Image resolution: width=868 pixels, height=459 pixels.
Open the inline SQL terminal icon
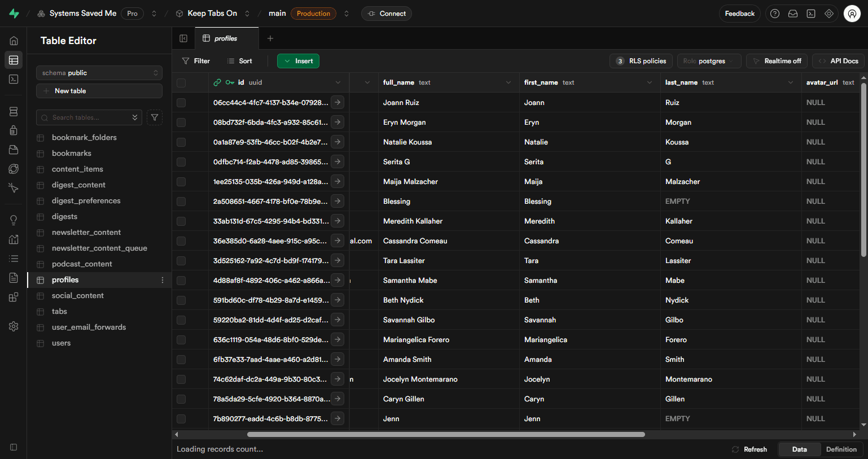tap(811, 14)
